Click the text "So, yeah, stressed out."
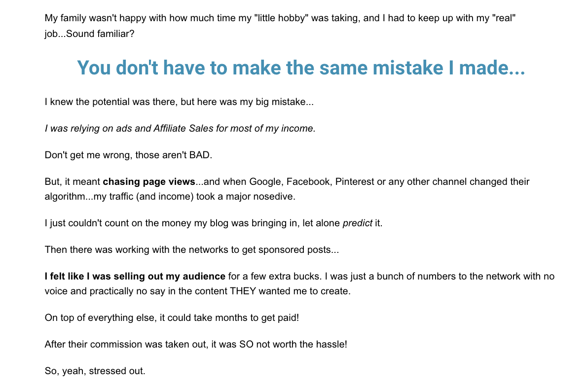 (x=95, y=371)
